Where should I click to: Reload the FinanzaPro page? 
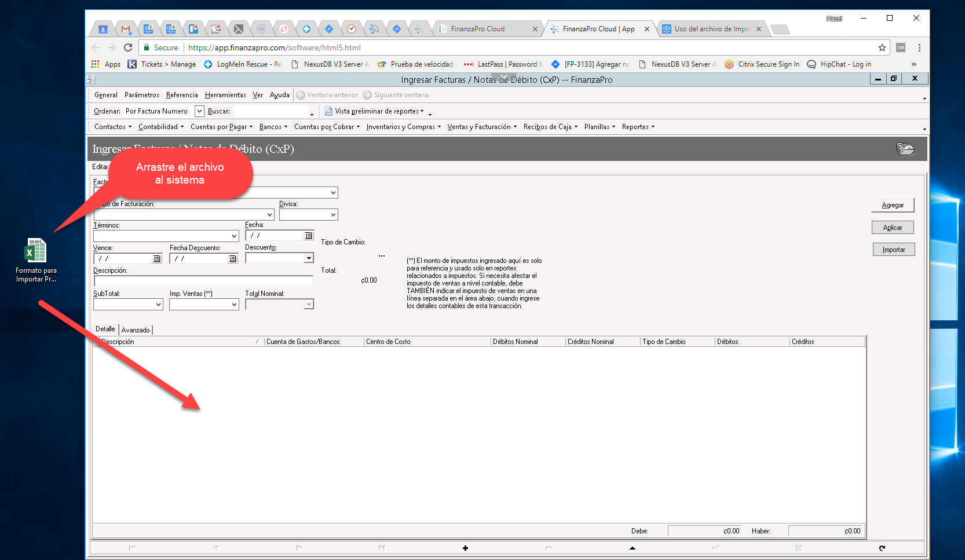coord(128,47)
